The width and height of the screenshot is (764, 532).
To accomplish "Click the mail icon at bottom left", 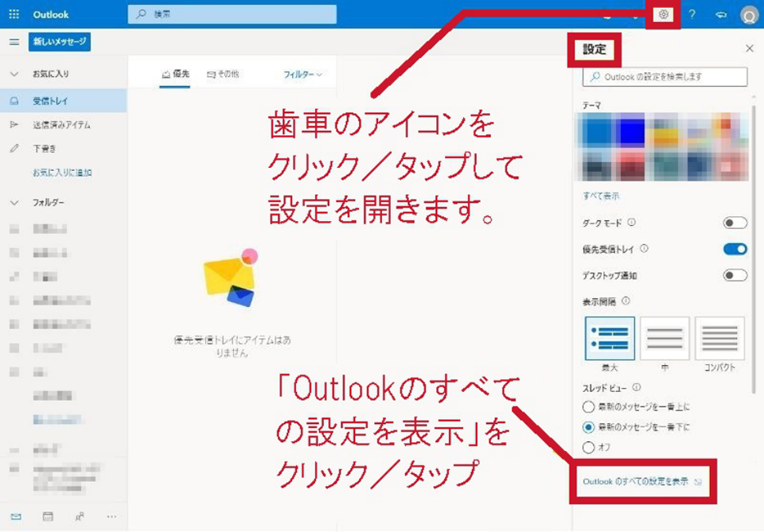I will (x=16, y=516).
